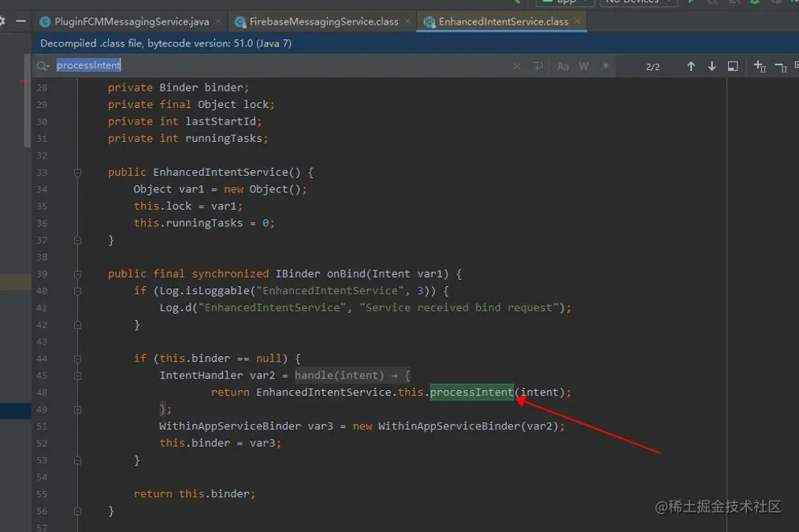Click line number 48 in gutter
Image resolution: width=799 pixels, height=532 pixels.
point(42,392)
